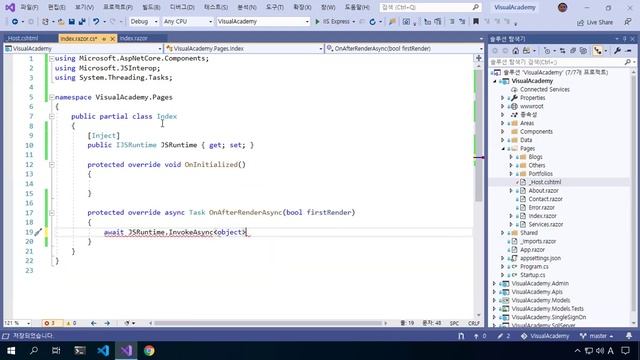Collapse the OnInitialized method code block
640x360 pixels.
[x=52, y=164]
